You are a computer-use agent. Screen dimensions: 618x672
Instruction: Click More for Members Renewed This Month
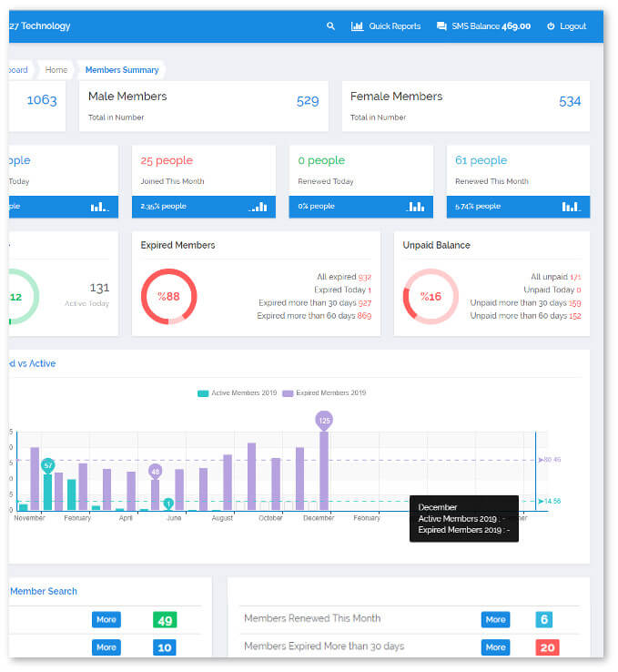tap(495, 620)
